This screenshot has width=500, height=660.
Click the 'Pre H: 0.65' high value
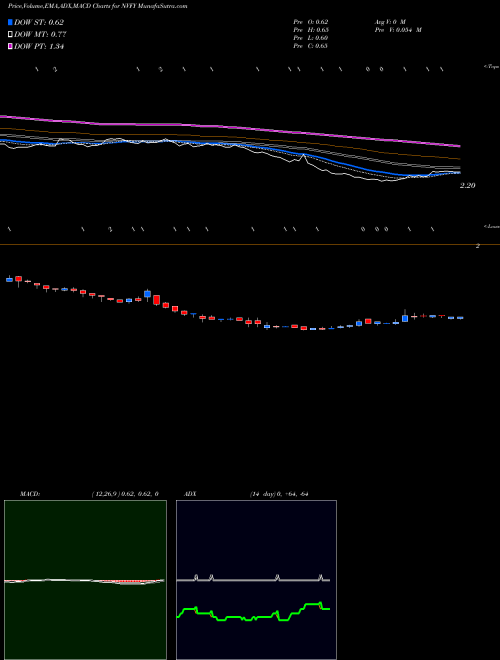tap(311, 30)
